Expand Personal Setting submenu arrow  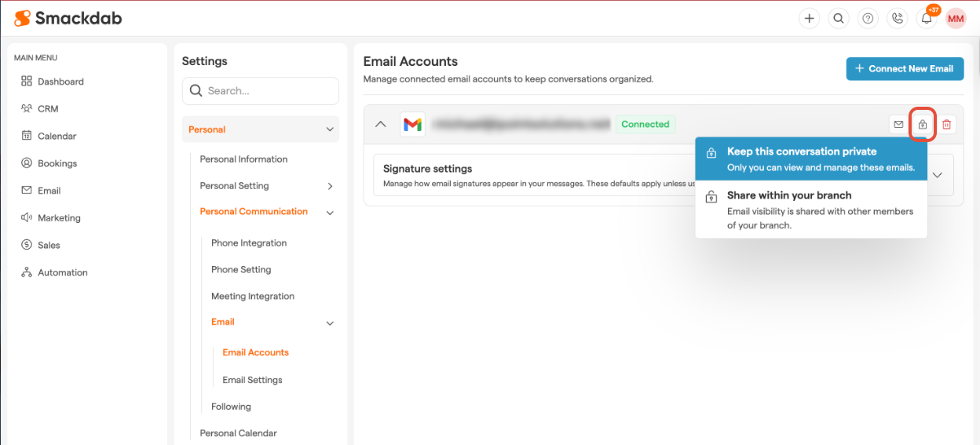[330, 186]
